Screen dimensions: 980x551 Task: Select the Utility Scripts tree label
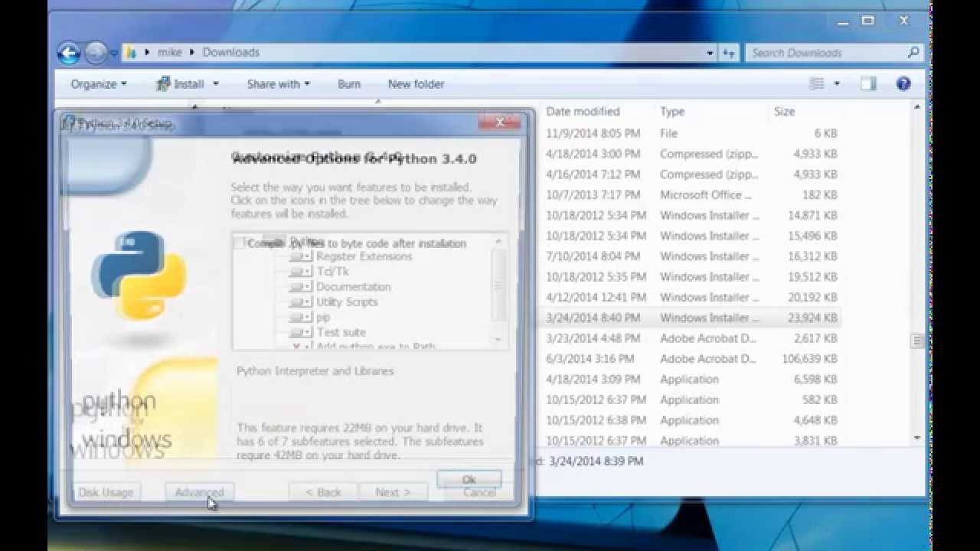click(347, 302)
